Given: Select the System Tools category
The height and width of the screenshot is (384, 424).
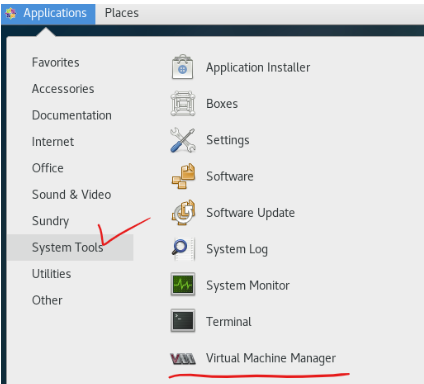Looking at the screenshot, I should point(70,247).
